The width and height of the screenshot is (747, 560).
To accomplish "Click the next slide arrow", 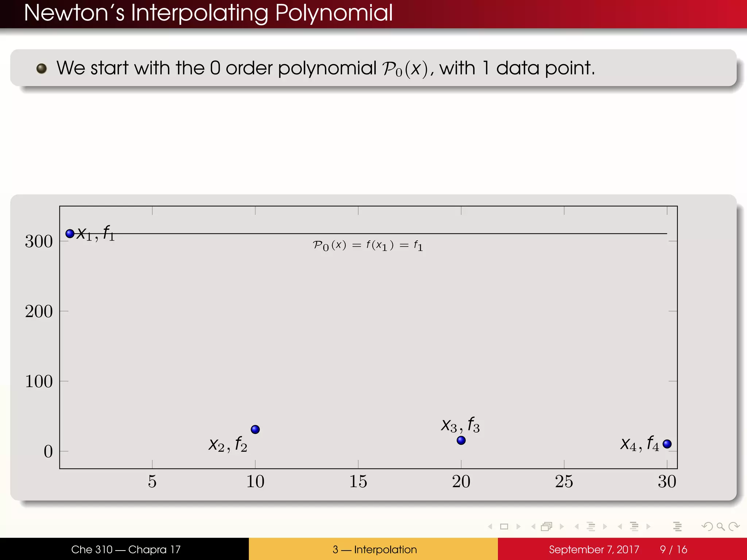I will coord(518,526).
